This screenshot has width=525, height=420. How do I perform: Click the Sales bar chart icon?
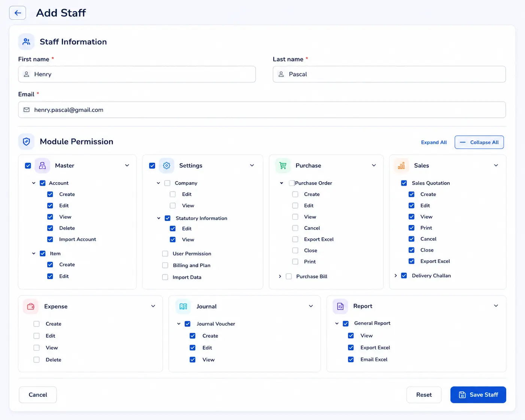(401, 165)
